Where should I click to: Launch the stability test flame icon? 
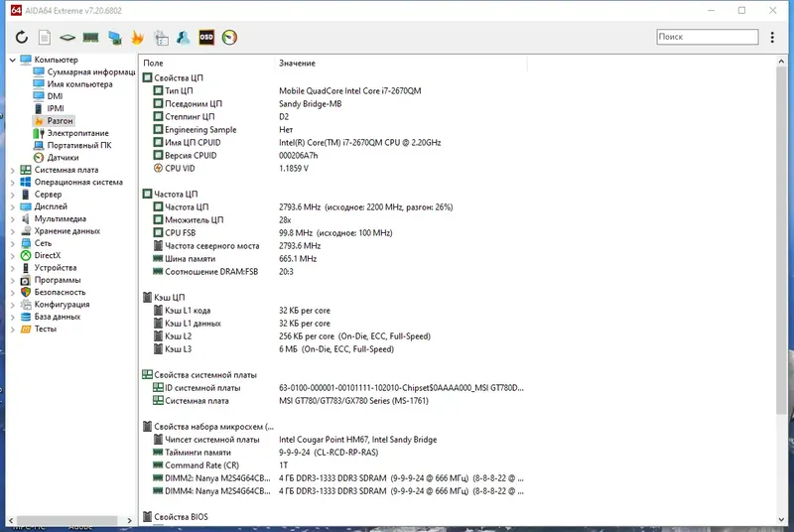pyautogui.click(x=137, y=38)
